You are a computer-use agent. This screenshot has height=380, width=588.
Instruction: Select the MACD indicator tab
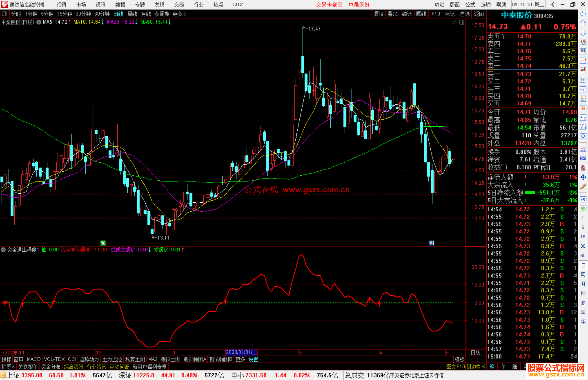(33, 359)
